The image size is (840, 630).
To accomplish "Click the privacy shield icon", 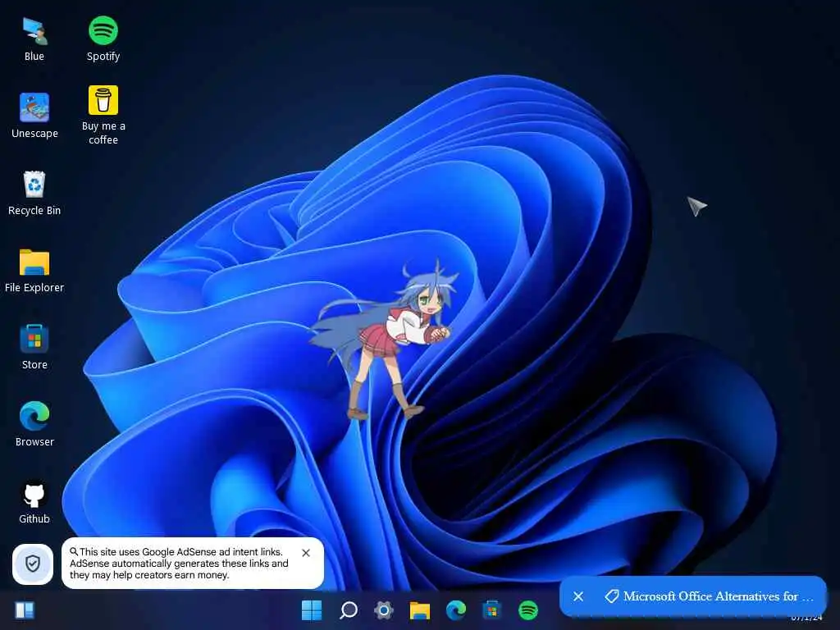I will pyautogui.click(x=33, y=564).
